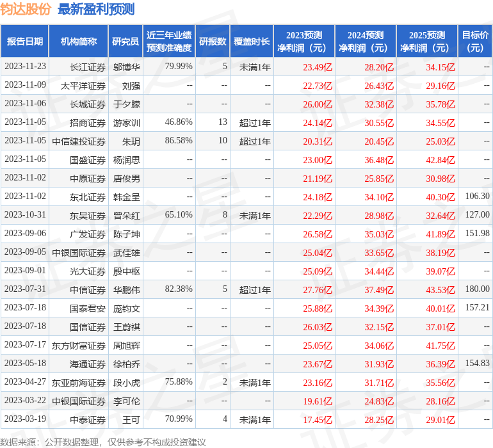Click the target price 157.21
Viewport: 493px width, 448px height.
tap(477, 307)
